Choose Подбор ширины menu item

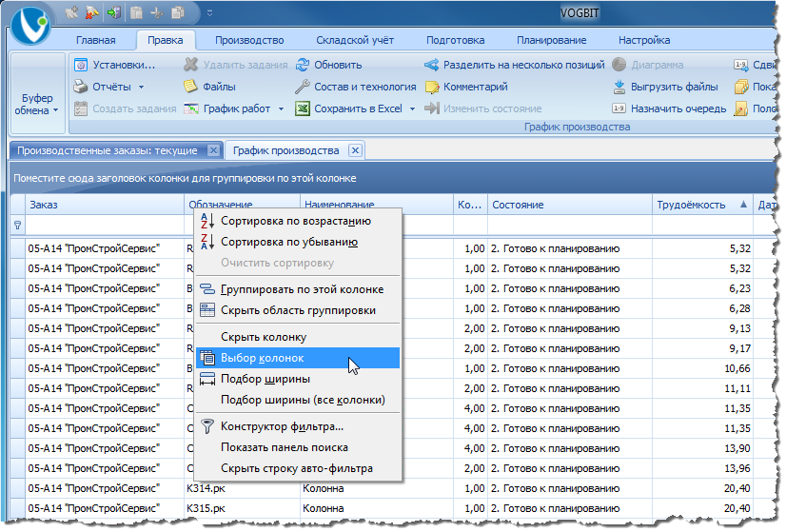coord(298,379)
